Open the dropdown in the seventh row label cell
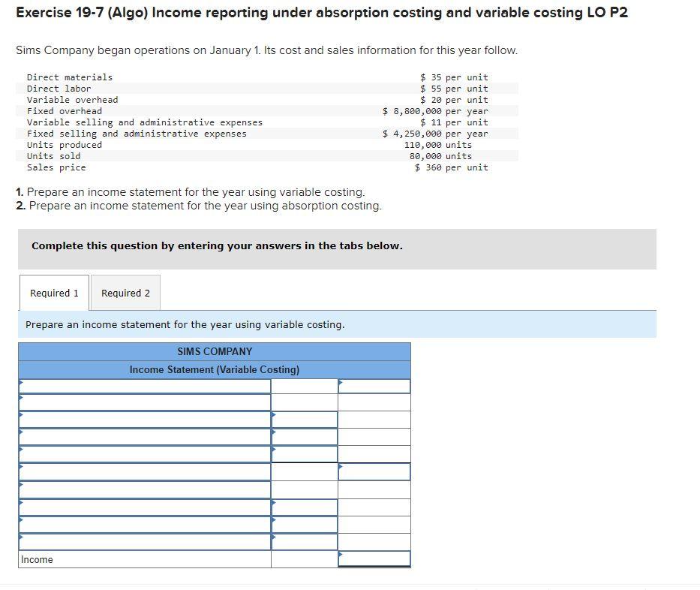 [x=143, y=489]
